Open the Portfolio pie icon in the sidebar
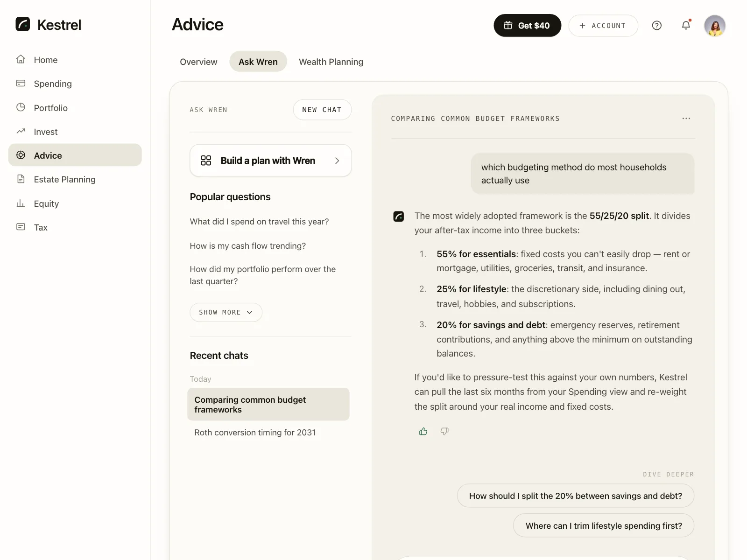The width and height of the screenshot is (747, 560). pos(21,107)
